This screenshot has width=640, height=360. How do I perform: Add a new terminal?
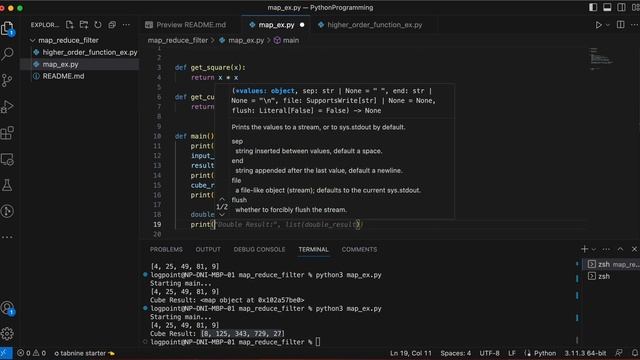click(x=584, y=249)
